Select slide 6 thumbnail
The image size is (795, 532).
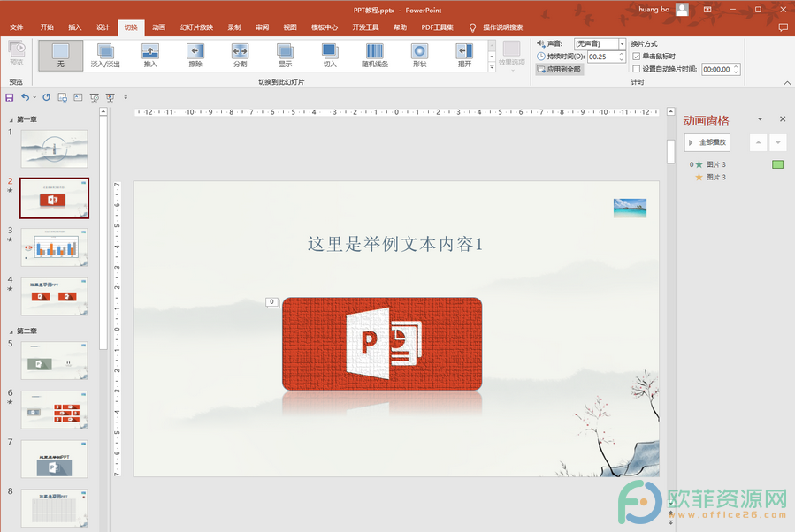point(54,410)
